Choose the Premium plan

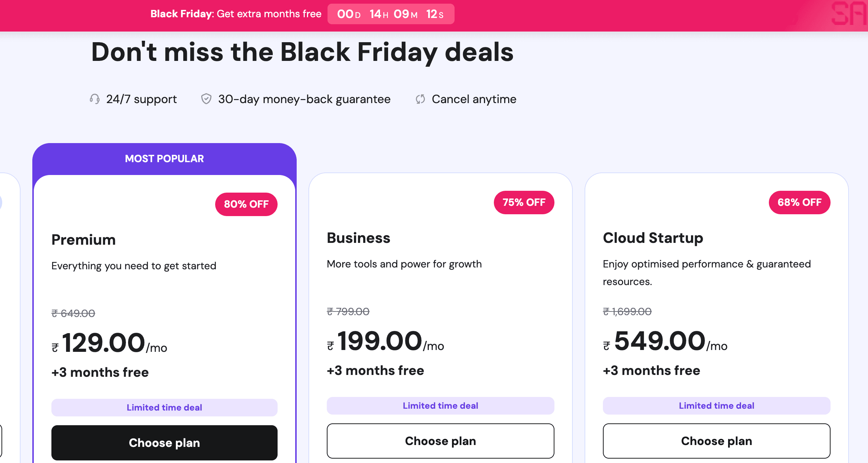(x=164, y=443)
